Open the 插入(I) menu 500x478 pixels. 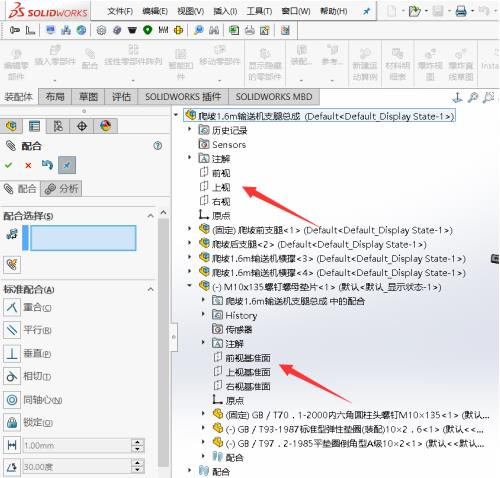click(225, 11)
